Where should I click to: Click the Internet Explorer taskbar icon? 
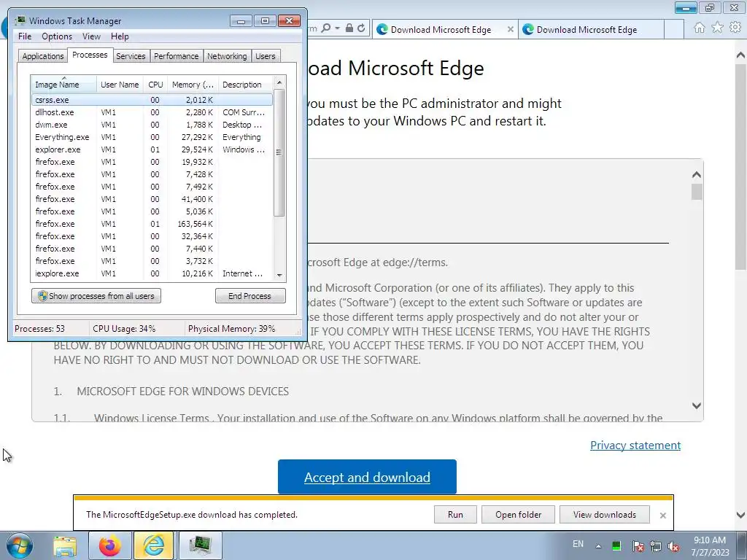[153, 545]
